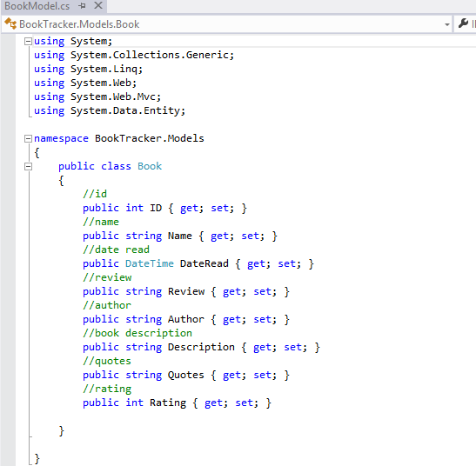Click the using System.Data.Entity line

click(110, 110)
